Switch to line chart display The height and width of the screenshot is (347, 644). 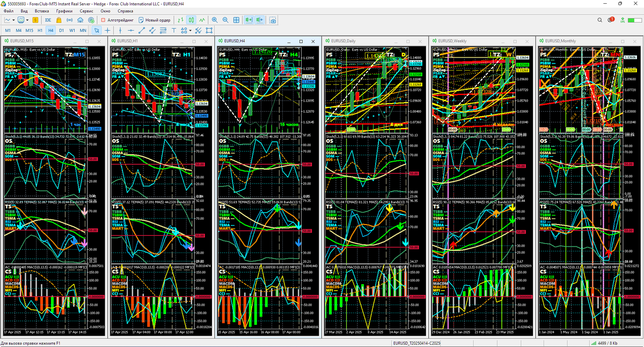click(x=202, y=20)
